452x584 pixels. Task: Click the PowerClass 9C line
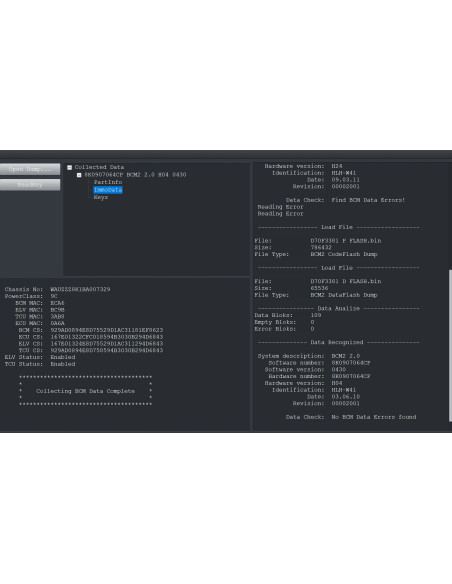click(31, 296)
